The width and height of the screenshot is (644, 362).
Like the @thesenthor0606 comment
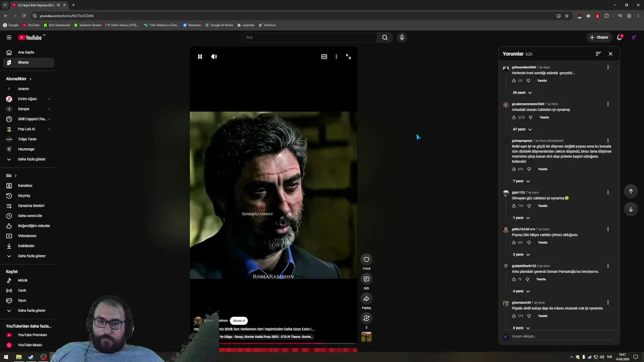pos(514,81)
